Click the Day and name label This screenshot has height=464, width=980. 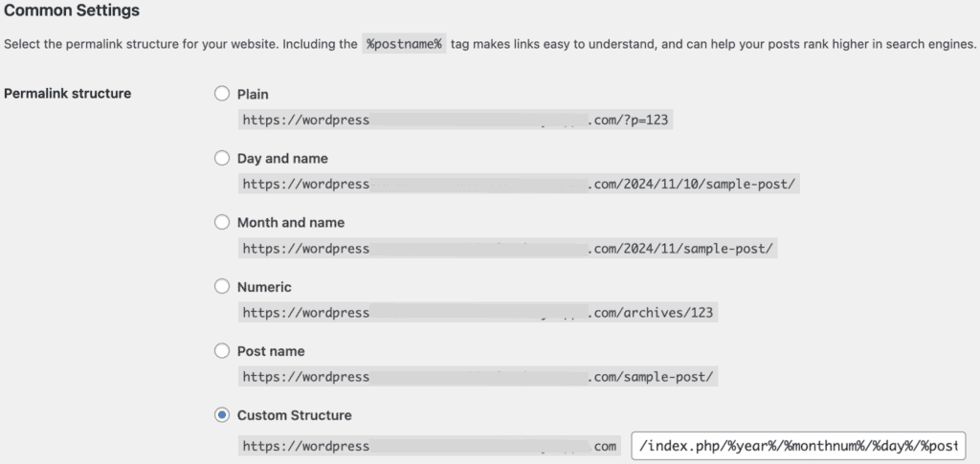(x=282, y=159)
